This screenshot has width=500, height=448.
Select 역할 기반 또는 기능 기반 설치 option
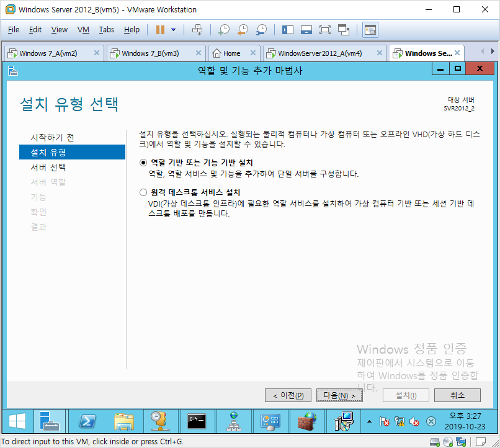pyautogui.click(x=143, y=163)
